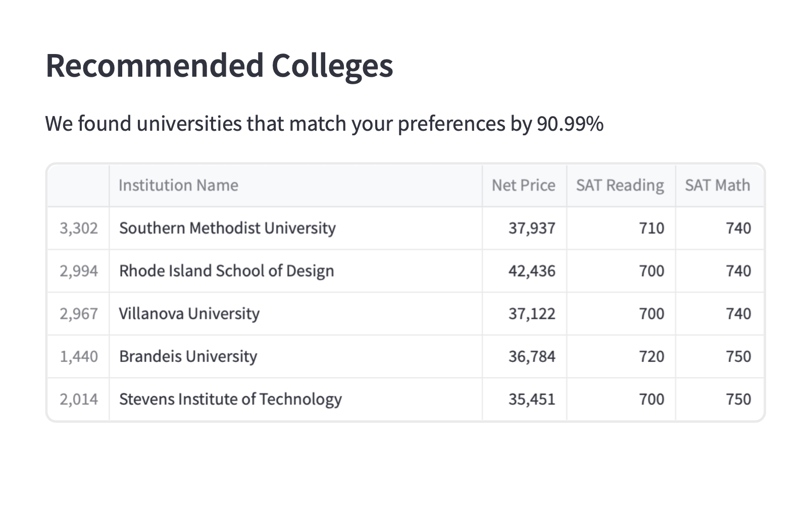Select Brandeis University SAT Math 750
Viewport: 812px width, 526px height.
click(738, 356)
